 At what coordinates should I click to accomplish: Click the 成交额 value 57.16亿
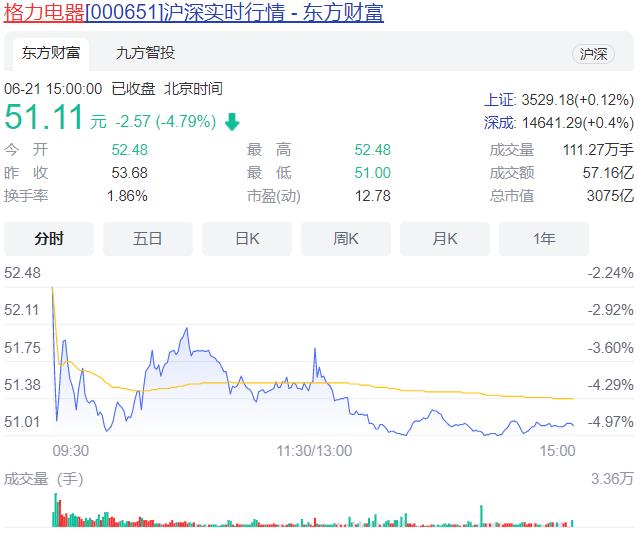tap(608, 173)
